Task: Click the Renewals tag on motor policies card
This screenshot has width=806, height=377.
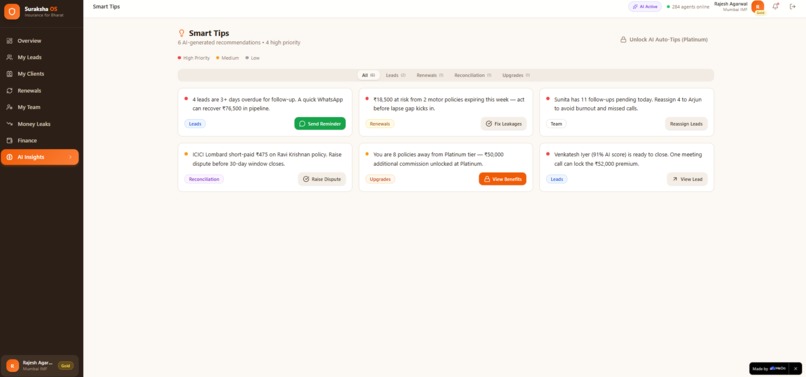Action: (380, 124)
